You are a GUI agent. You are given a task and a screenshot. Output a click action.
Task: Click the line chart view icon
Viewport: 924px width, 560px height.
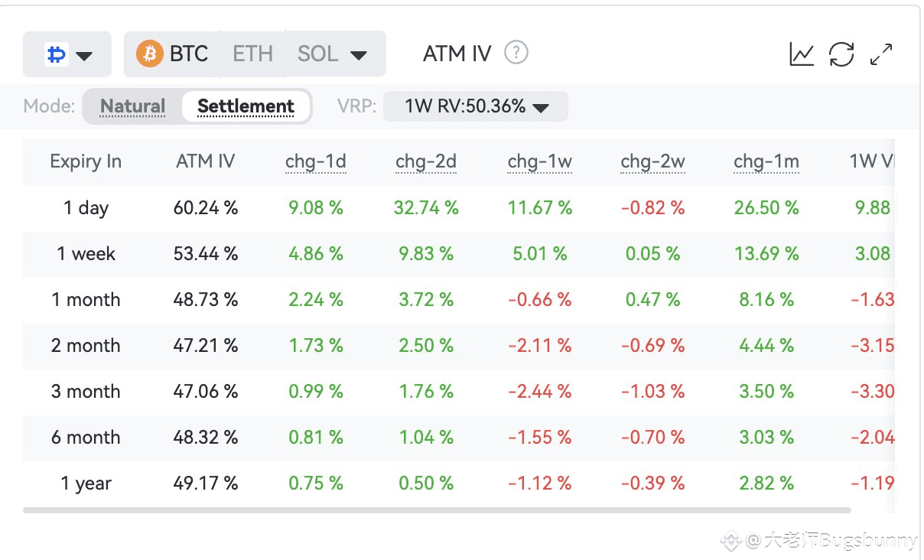tap(802, 54)
